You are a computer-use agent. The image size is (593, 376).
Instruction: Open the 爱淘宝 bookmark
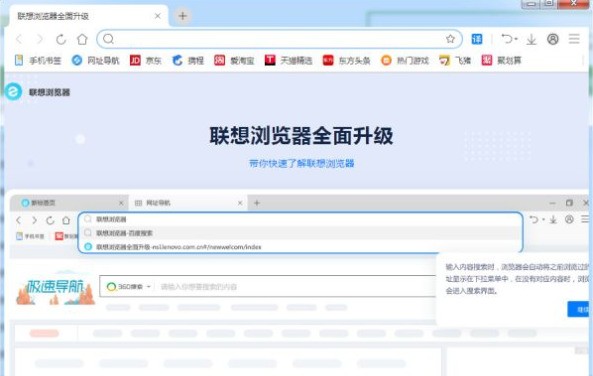(x=234, y=60)
